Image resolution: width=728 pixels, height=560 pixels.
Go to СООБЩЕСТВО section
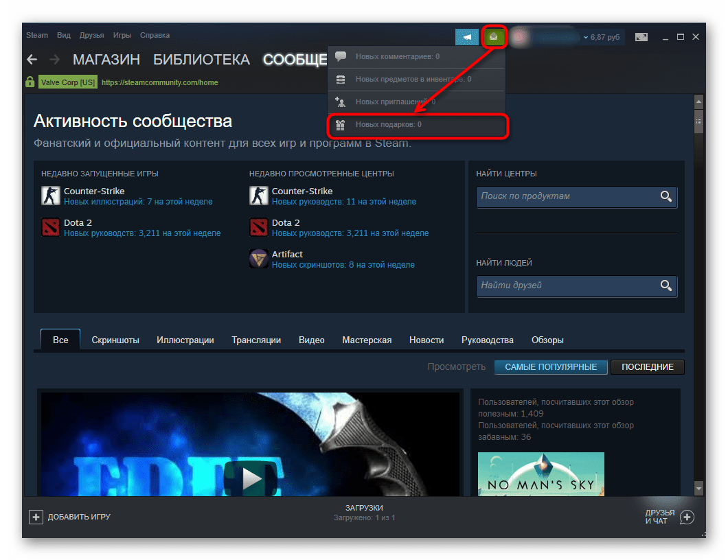click(x=295, y=60)
